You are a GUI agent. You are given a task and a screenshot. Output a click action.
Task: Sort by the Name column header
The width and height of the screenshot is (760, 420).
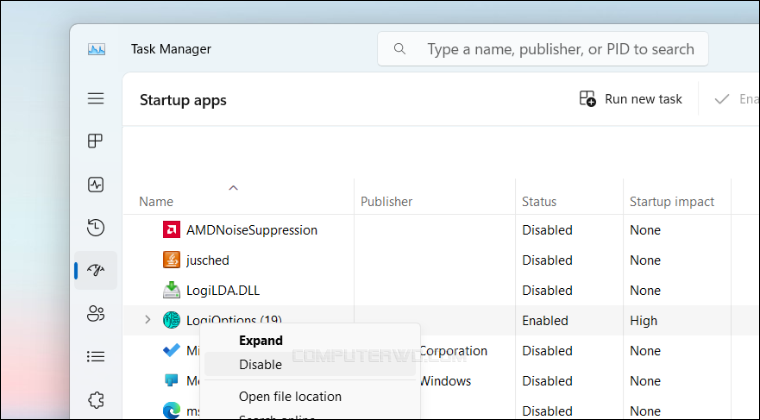pyautogui.click(x=156, y=202)
